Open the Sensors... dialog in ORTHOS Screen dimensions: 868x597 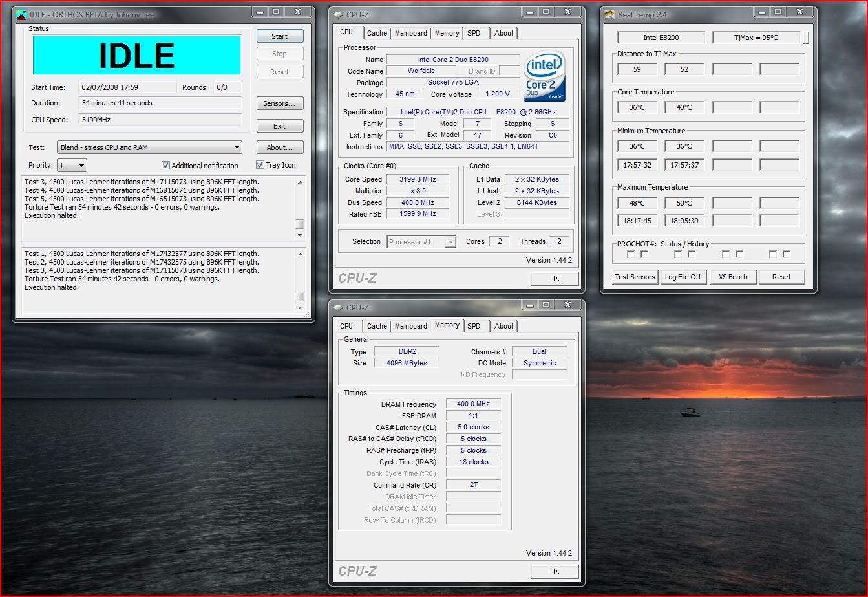[280, 103]
